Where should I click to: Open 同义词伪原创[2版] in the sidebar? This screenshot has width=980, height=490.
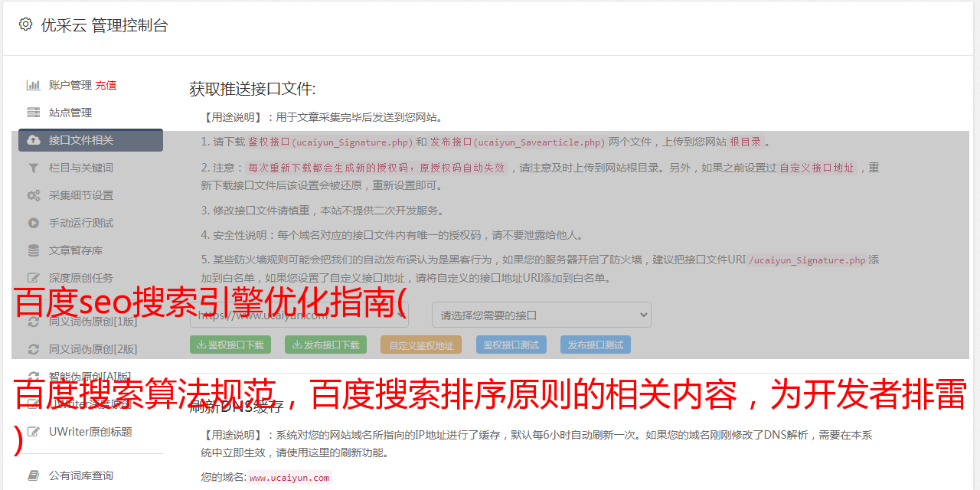click(x=93, y=349)
